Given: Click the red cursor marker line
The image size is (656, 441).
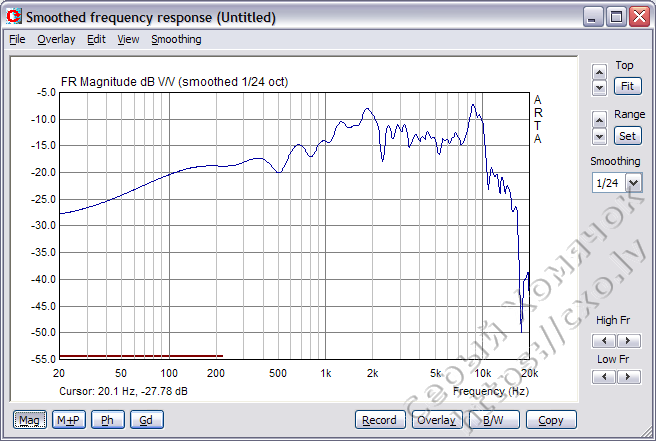Looking at the screenshot, I should coord(141,356).
